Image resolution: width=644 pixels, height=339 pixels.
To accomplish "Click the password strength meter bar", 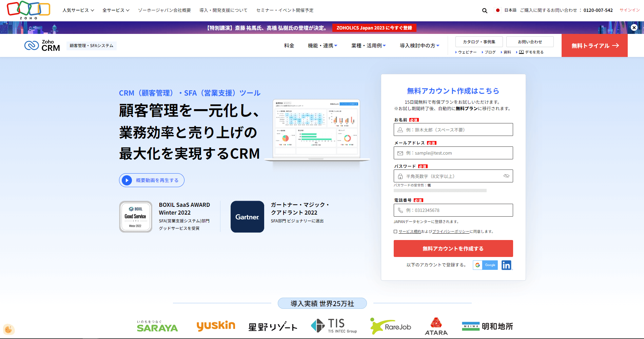I will coord(440,191).
